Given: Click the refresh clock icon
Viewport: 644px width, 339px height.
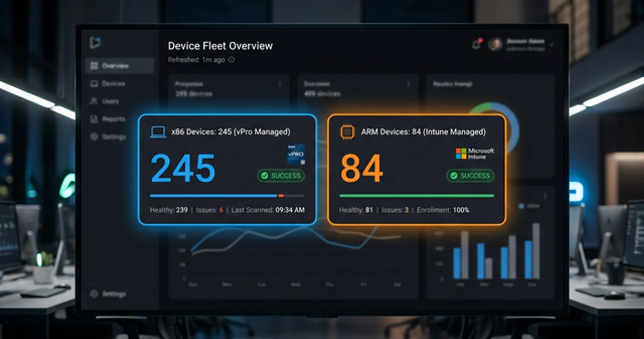Looking at the screenshot, I should click(x=232, y=60).
